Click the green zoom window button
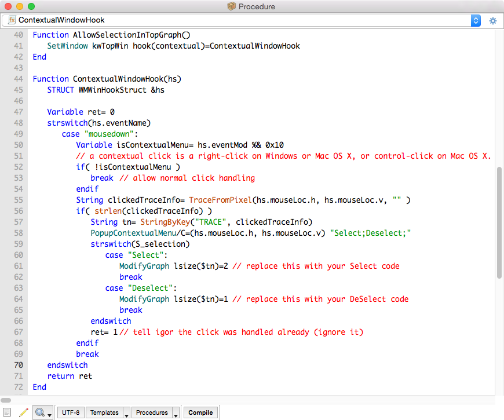 point(31,6)
